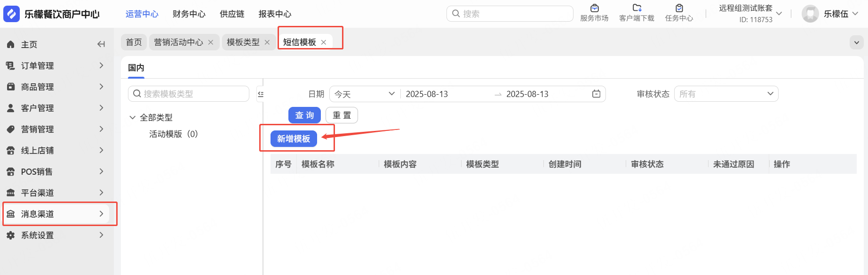Expand 客户管理 submenu chevron
Screen dimensions: 868x275
pyautogui.click(x=101, y=108)
